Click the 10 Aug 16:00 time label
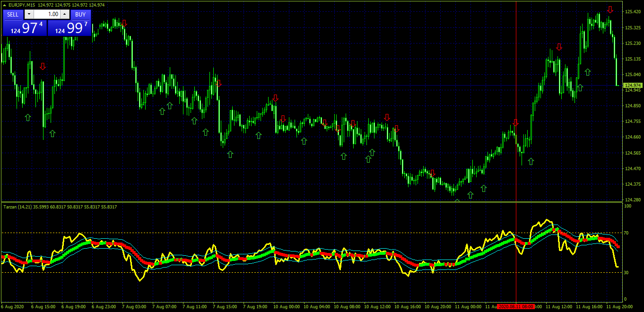The width and height of the screenshot is (644, 312). pyautogui.click(x=408, y=307)
